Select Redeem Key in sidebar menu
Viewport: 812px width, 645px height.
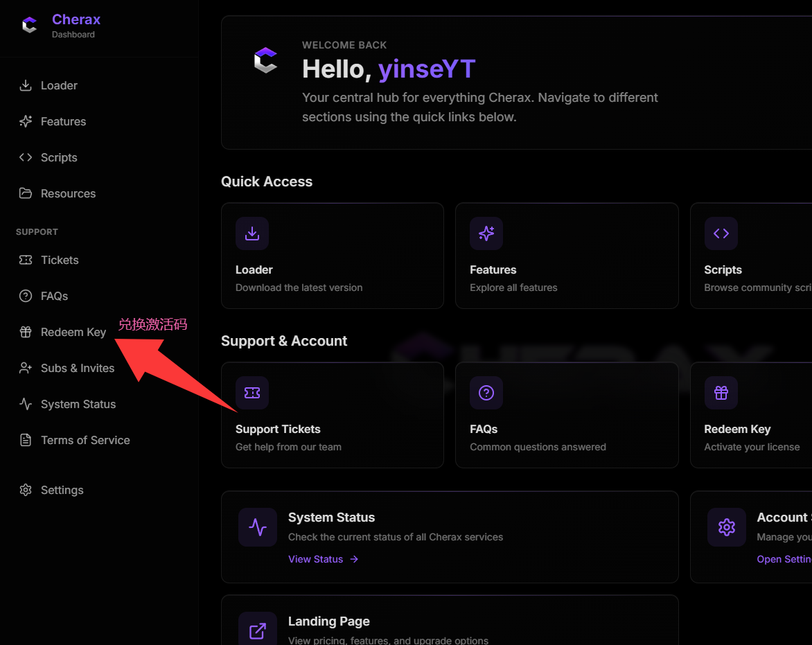73,333
